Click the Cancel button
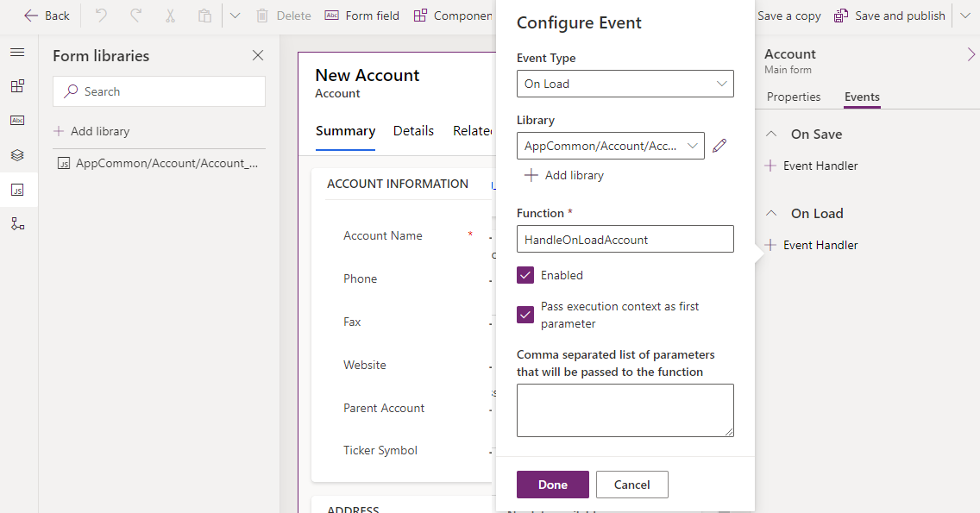The image size is (980, 513). [x=632, y=485]
